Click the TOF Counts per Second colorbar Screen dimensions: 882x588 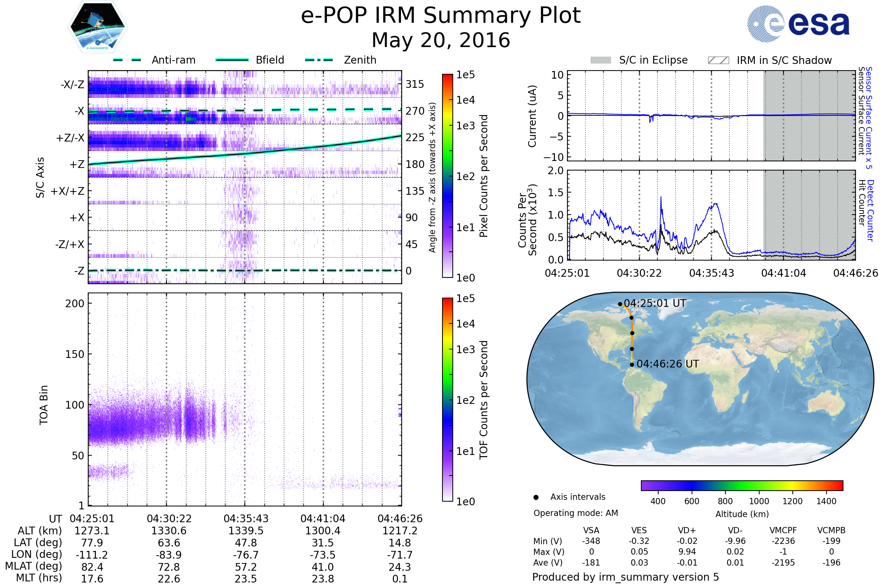tap(448, 400)
